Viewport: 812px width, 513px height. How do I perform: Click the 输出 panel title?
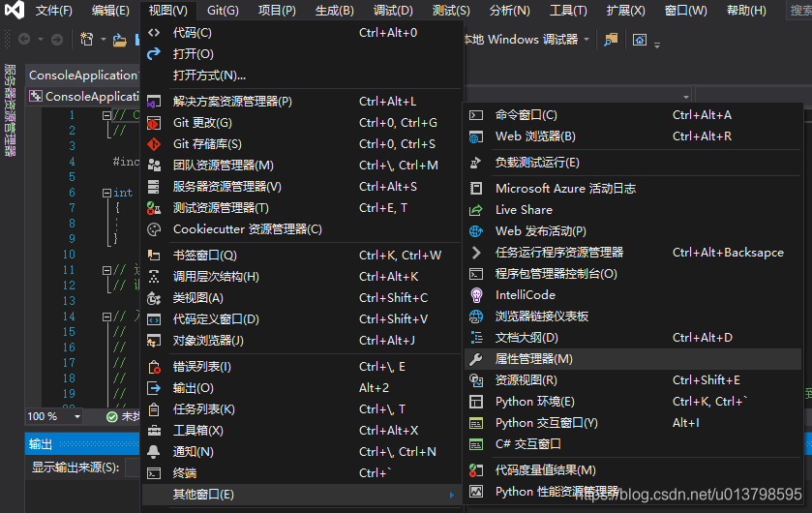[41, 444]
